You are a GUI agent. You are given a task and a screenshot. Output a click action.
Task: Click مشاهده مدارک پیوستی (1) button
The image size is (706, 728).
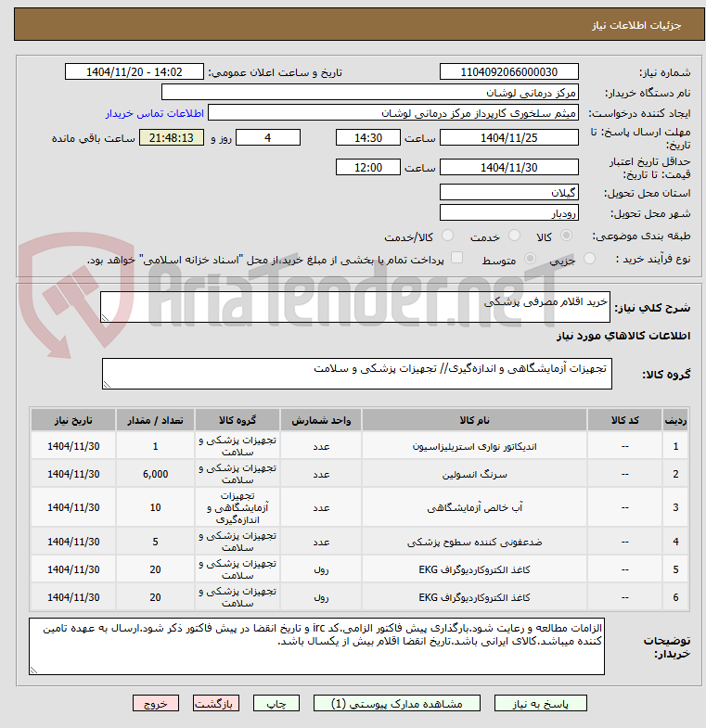397,703
